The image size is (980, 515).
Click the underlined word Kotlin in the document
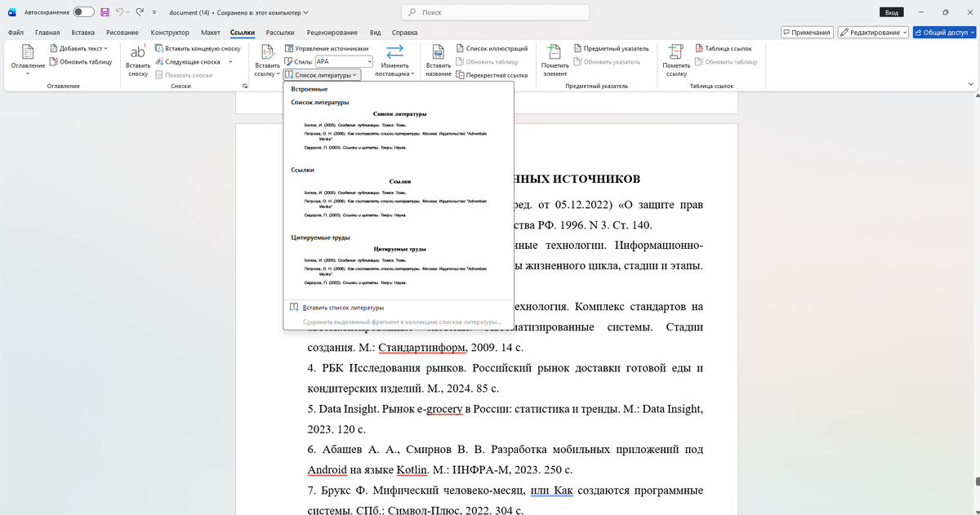(412, 469)
